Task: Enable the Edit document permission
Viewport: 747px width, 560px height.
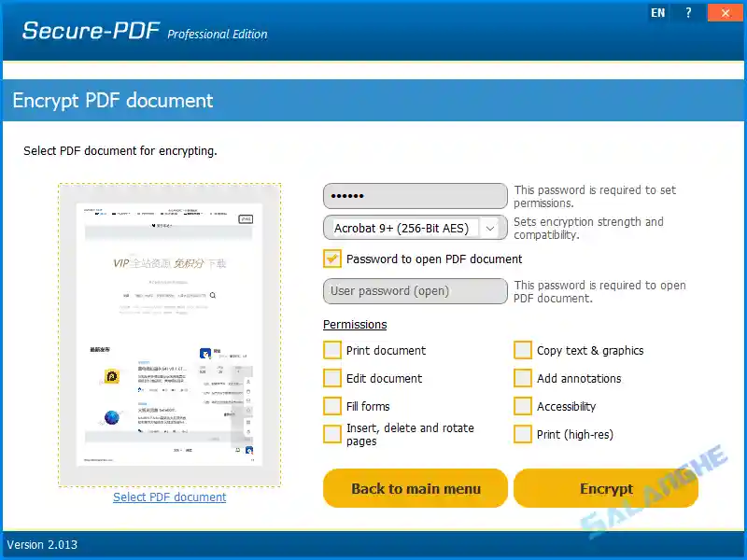Action: click(x=331, y=378)
